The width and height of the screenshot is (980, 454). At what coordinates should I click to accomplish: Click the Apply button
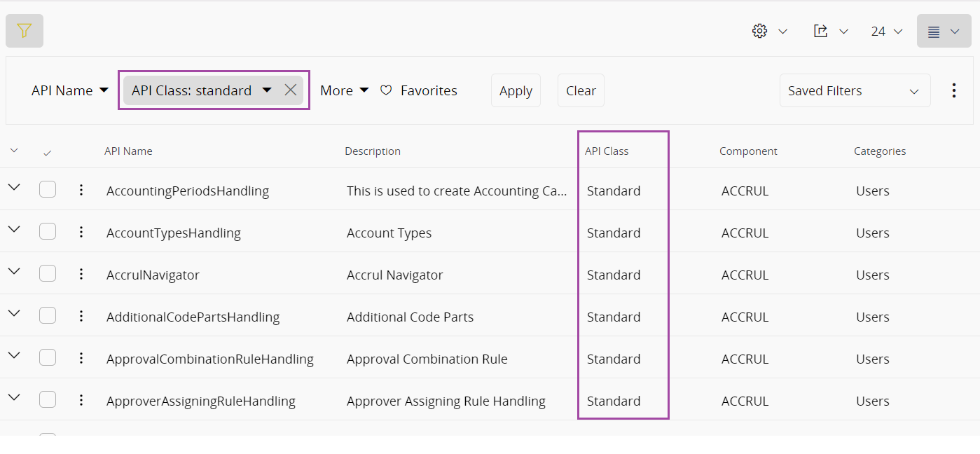(x=516, y=90)
